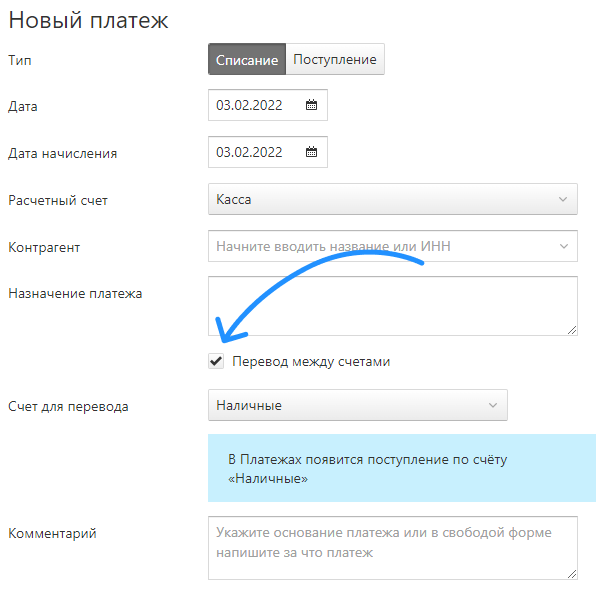Click the blue info notice about Наличные
The height and width of the screenshot is (595, 596).
click(x=402, y=468)
